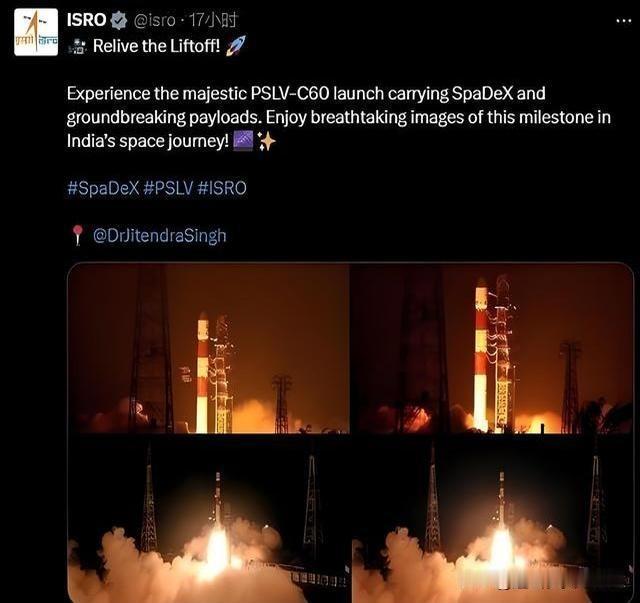Click the rocket emoji after Liftoff
Viewport: 640px width, 603px height.
236,45
